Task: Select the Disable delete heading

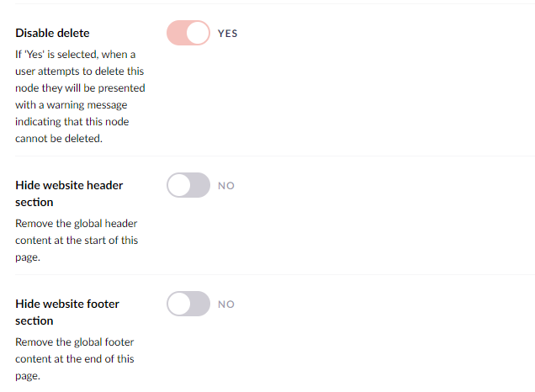Action: 52,33
